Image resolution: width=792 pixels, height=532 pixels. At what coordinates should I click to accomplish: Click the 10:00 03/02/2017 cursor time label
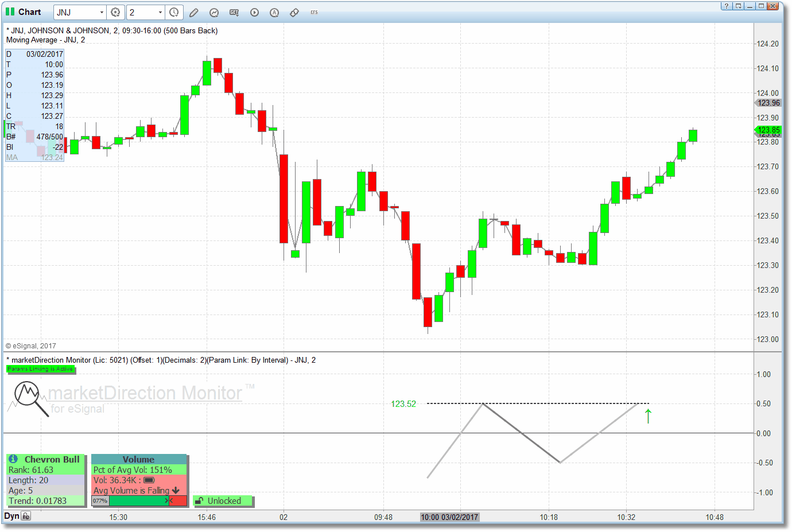click(x=449, y=517)
